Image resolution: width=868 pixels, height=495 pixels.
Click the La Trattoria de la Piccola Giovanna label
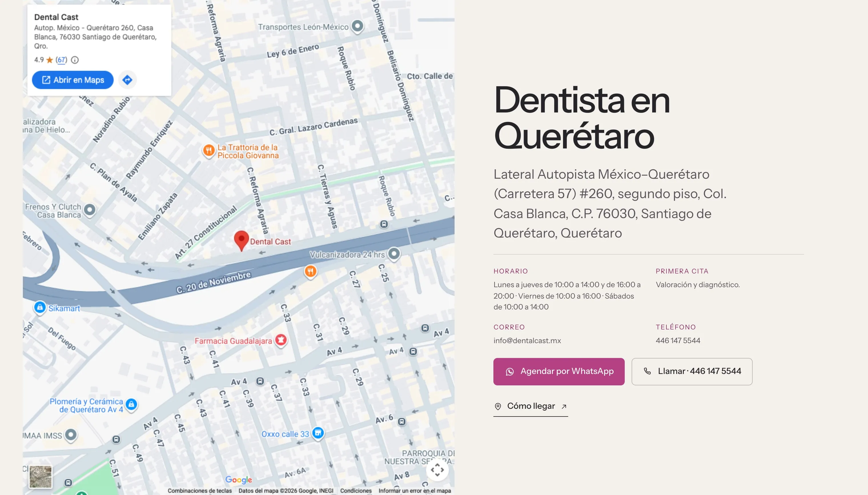coord(248,151)
